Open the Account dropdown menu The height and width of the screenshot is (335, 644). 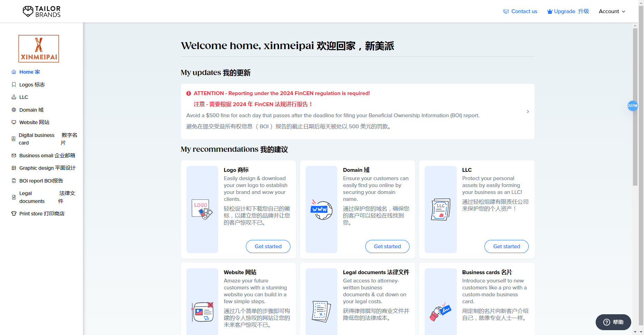pos(612,11)
